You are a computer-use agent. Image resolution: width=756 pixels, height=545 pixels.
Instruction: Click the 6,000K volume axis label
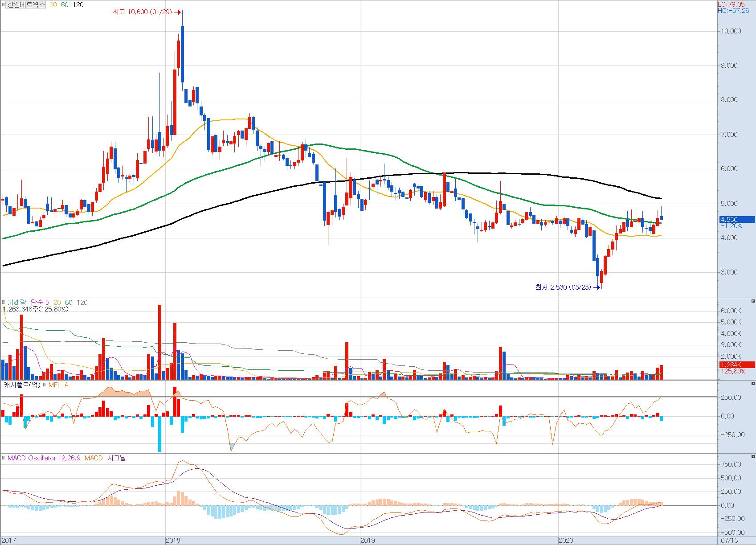pyautogui.click(x=731, y=311)
